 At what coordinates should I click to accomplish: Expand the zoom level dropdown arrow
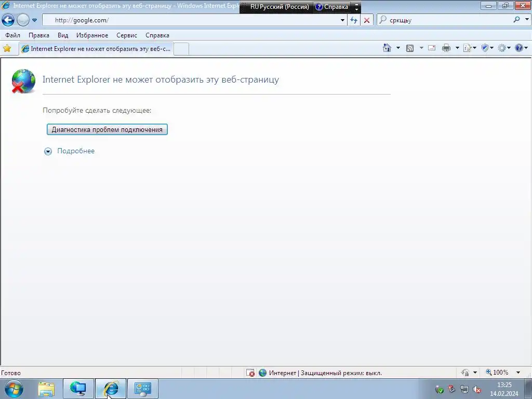click(518, 373)
